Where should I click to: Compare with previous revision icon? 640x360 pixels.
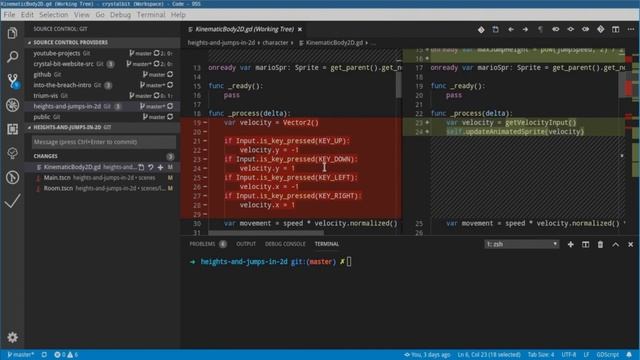click(556, 29)
